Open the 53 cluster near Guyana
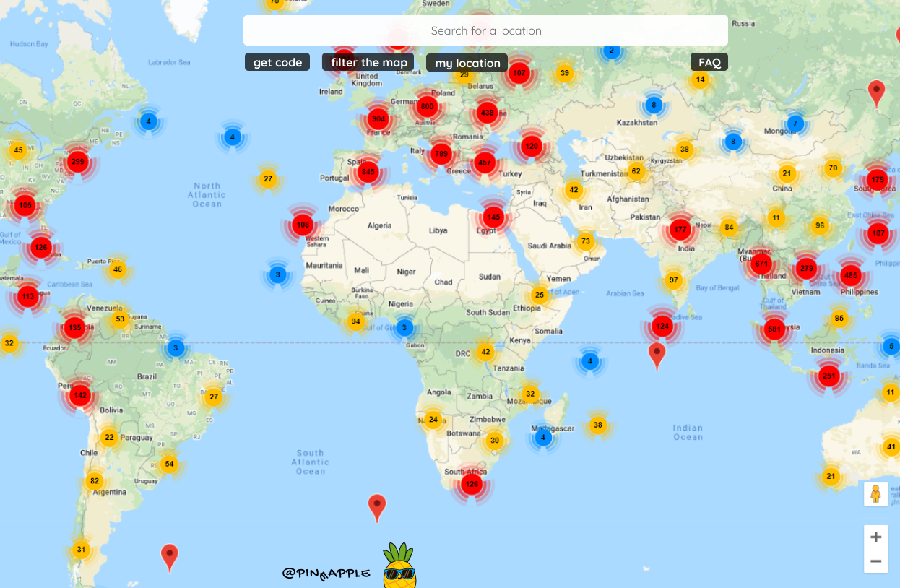 pos(120,319)
